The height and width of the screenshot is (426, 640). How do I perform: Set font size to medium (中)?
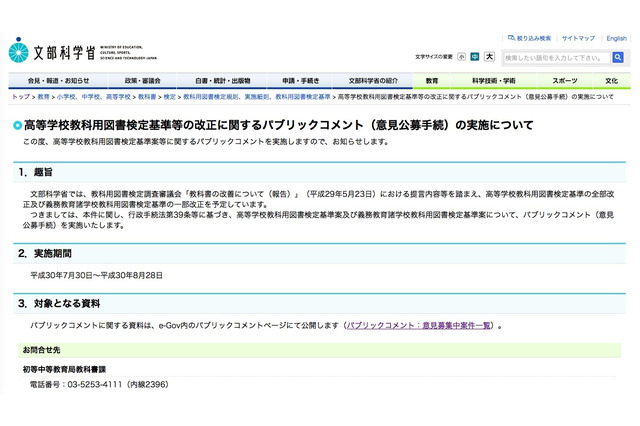(474, 57)
